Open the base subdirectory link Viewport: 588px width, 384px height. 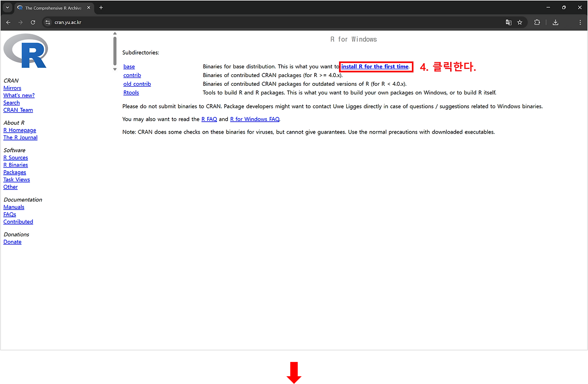pyautogui.click(x=129, y=66)
